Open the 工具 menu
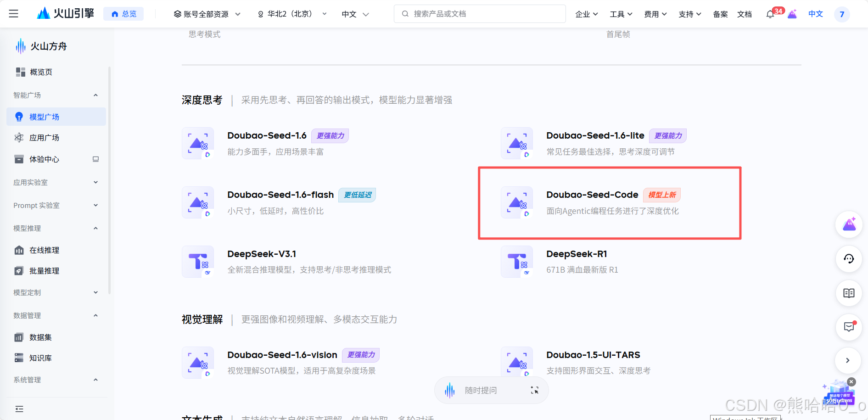This screenshot has height=420, width=868. 621,14
